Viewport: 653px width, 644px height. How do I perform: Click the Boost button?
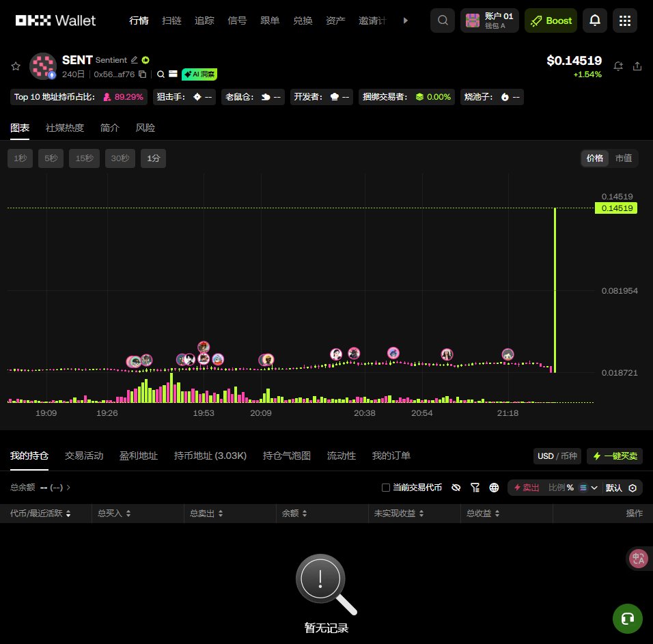point(551,20)
